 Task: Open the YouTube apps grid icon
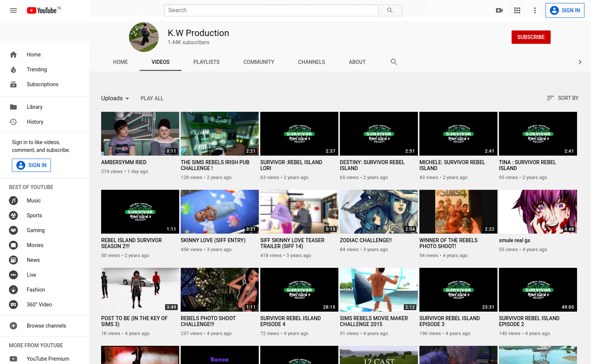click(517, 10)
